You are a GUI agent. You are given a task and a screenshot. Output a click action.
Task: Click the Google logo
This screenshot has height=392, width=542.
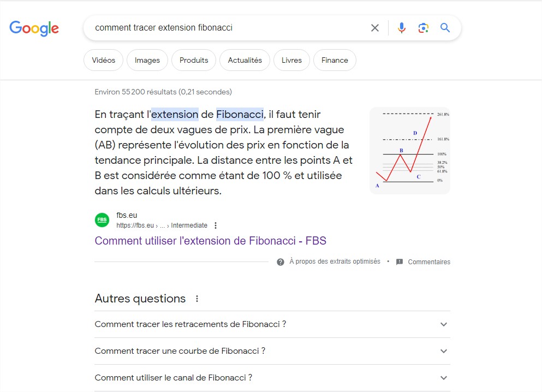pyautogui.click(x=34, y=28)
